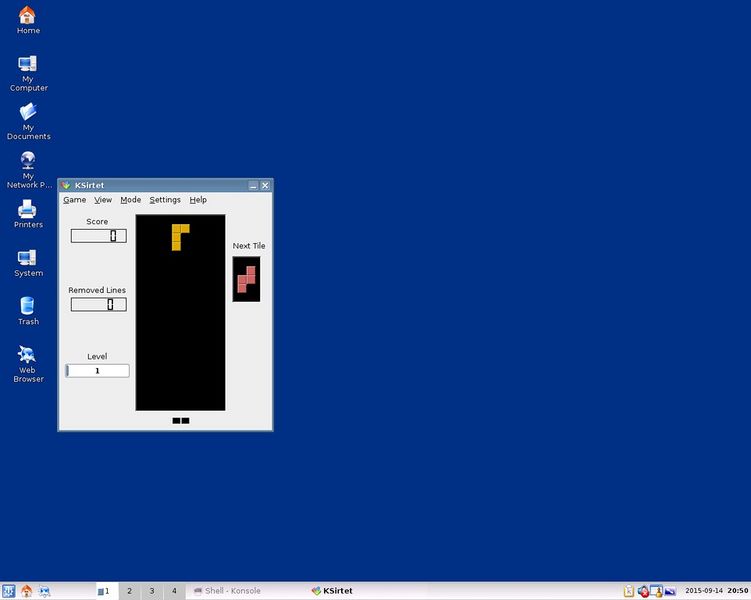Minimize the KSirtet window
The width and height of the screenshot is (751, 600).
[253, 186]
